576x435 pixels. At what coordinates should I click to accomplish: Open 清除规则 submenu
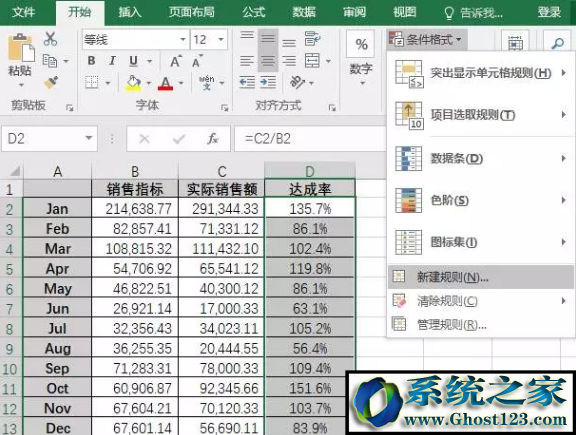tap(480, 301)
